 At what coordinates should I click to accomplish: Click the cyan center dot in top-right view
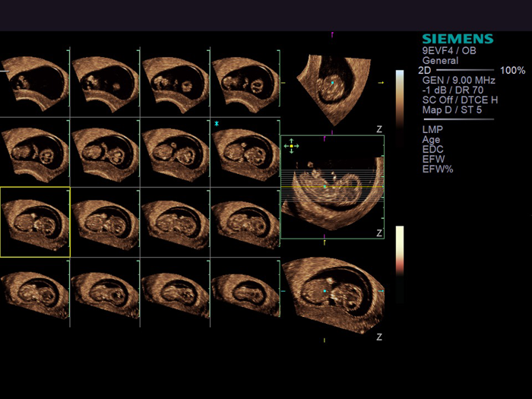pyautogui.click(x=333, y=83)
